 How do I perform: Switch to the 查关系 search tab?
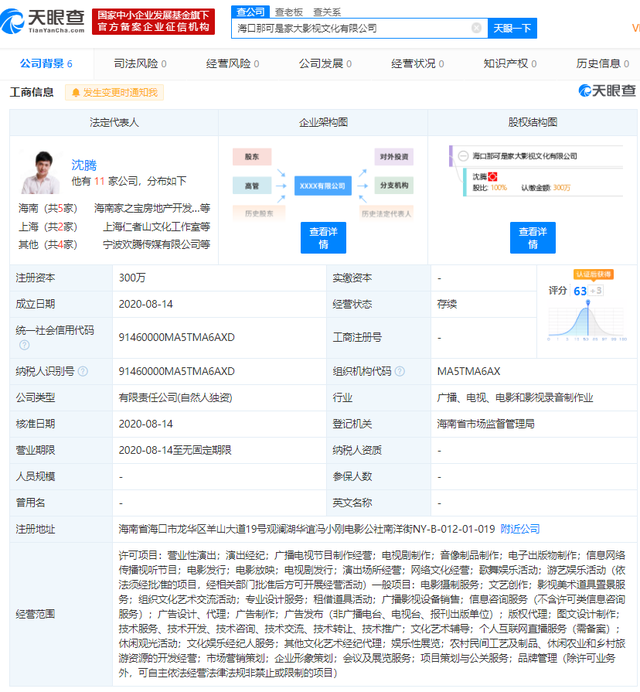point(326,11)
